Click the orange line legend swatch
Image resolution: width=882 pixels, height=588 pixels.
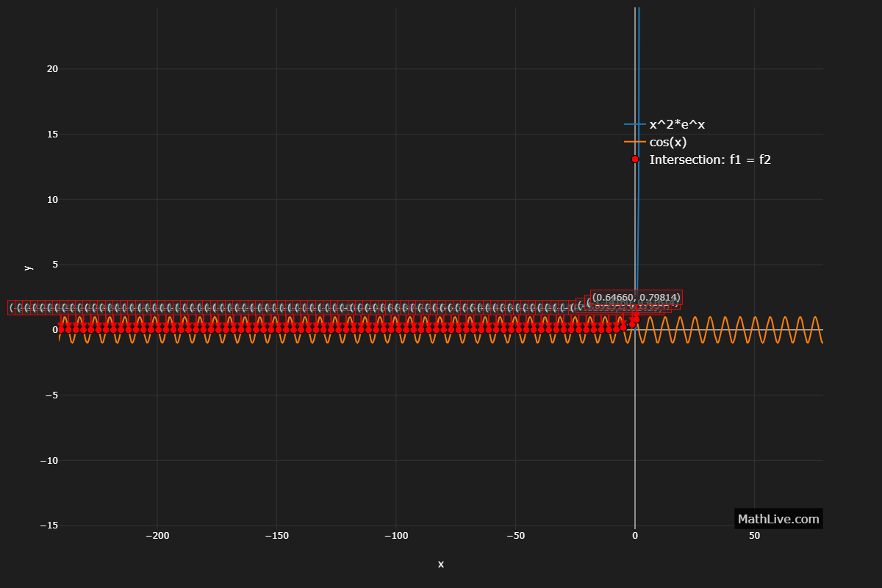[x=635, y=142]
